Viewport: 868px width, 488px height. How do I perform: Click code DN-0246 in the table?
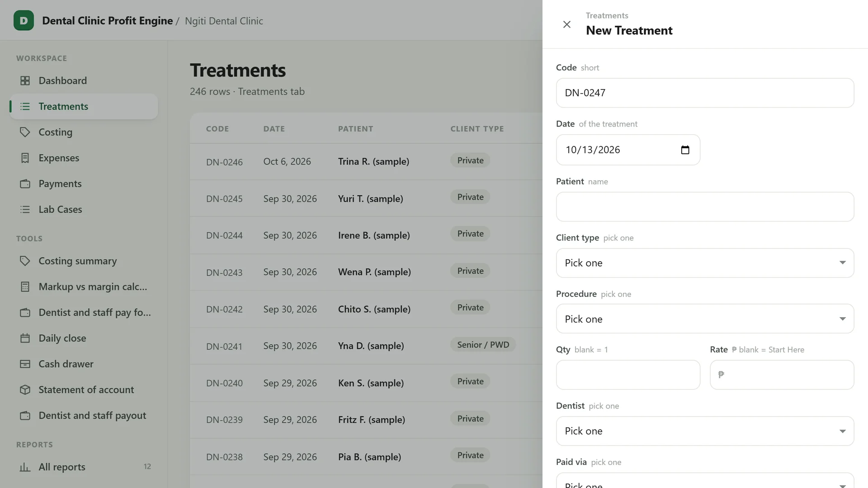[x=224, y=162]
